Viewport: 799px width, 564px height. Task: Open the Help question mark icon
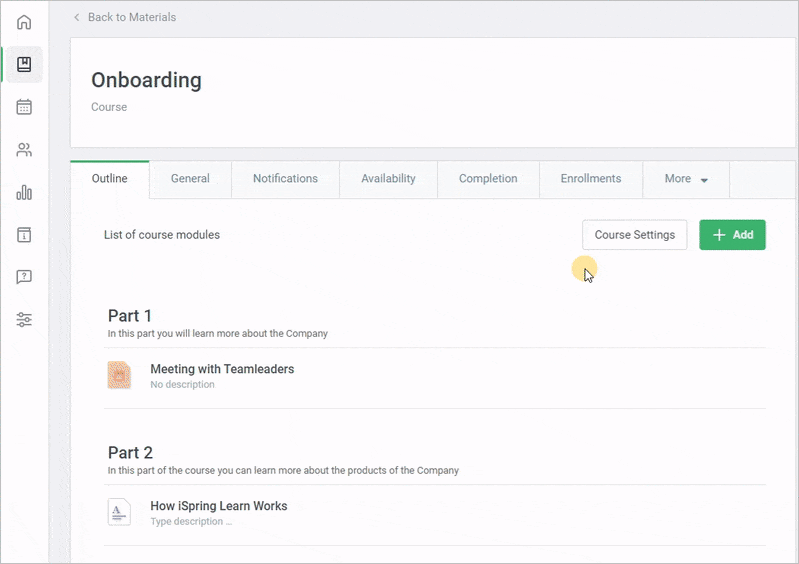click(x=24, y=277)
